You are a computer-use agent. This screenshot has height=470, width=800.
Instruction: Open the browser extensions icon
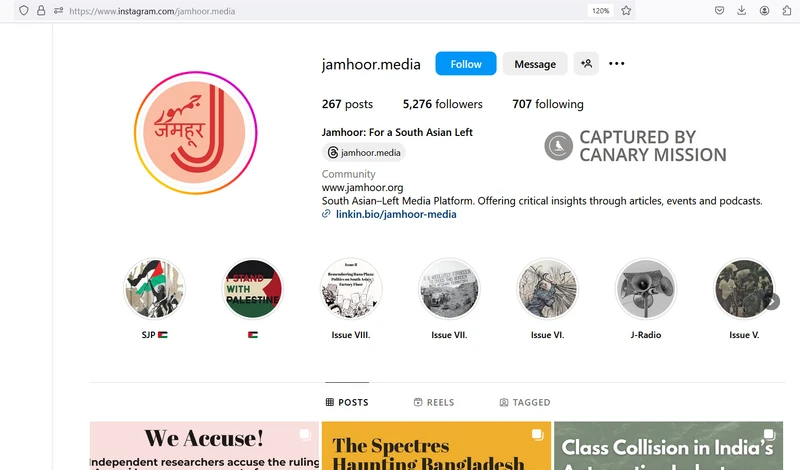(x=787, y=11)
